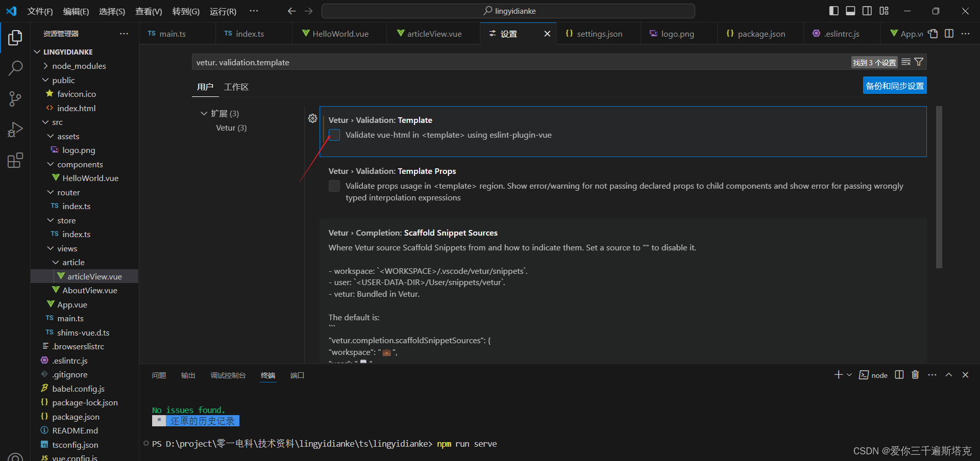Open the Source Control view
This screenshot has width=980, height=461.
point(15,98)
